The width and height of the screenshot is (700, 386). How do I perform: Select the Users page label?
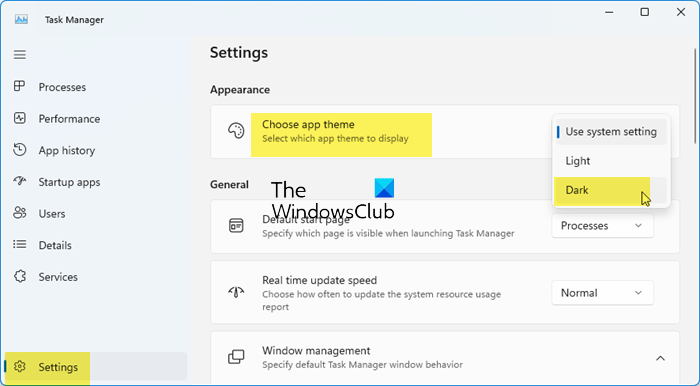pos(52,214)
